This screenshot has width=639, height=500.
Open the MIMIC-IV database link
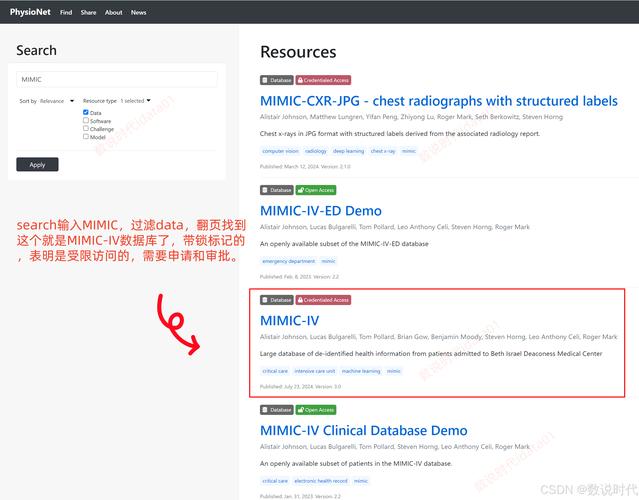point(289,321)
